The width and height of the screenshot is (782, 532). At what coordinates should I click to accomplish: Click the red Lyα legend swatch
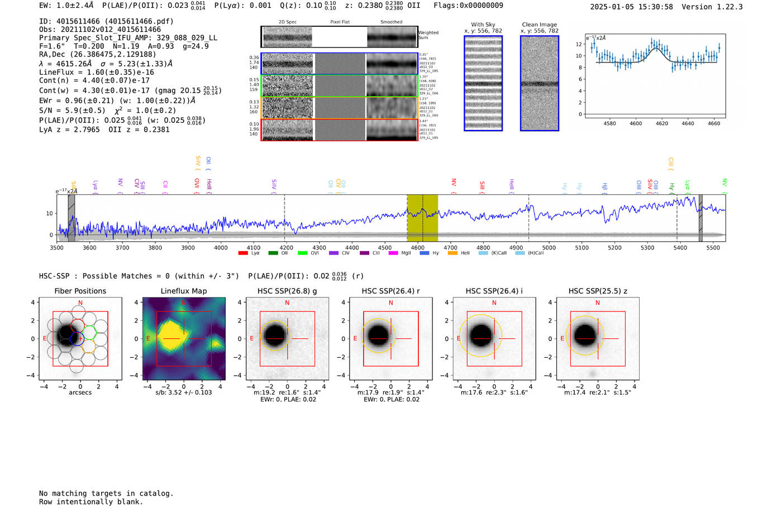243,253
